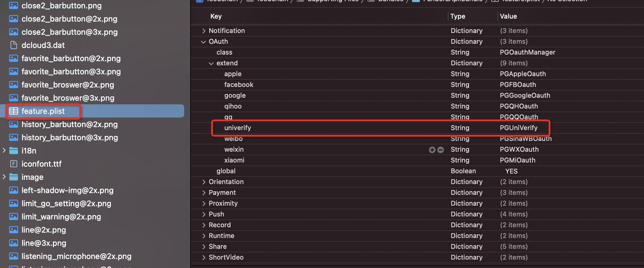
Task: Expand the Payment dictionary row
Action: tap(204, 193)
